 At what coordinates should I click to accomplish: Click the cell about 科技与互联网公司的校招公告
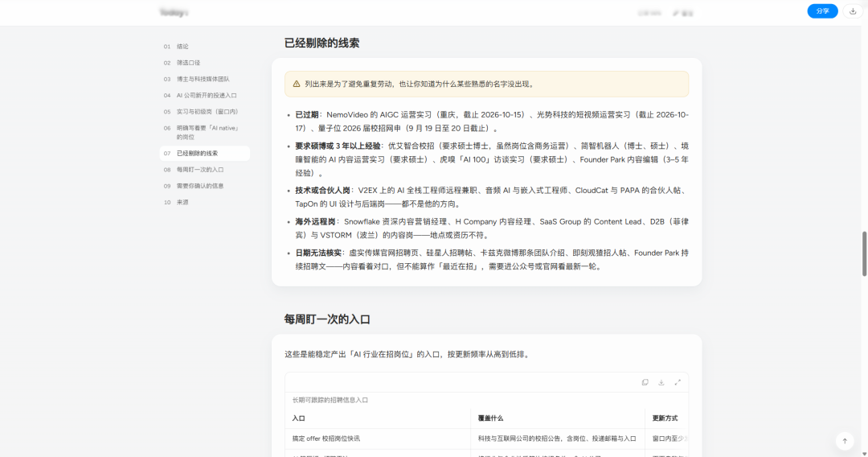click(x=557, y=438)
